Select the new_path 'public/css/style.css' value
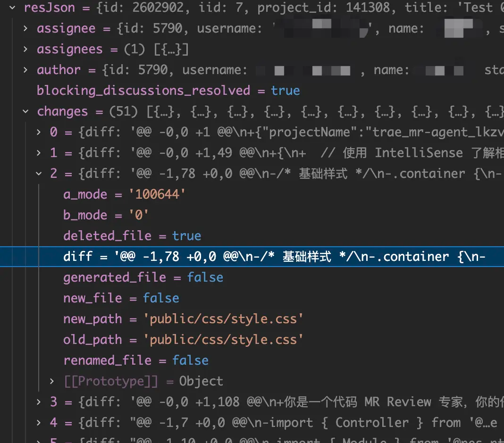This screenshot has width=504, height=443. [x=223, y=319]
